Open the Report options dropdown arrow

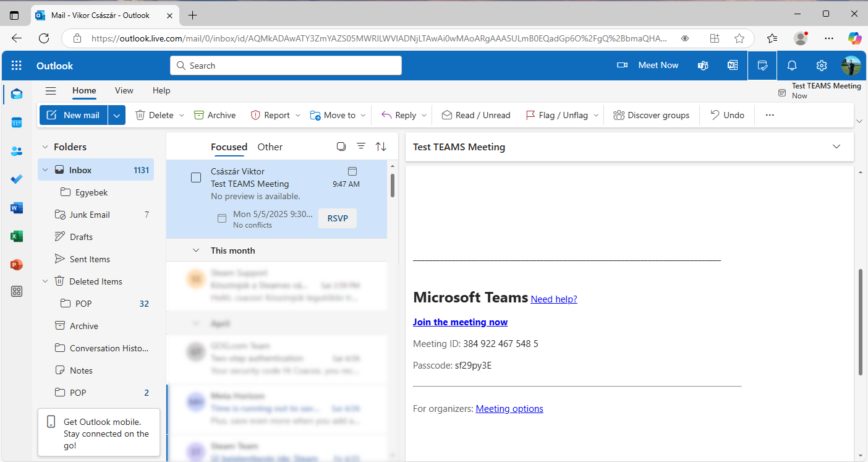point(298,115)
